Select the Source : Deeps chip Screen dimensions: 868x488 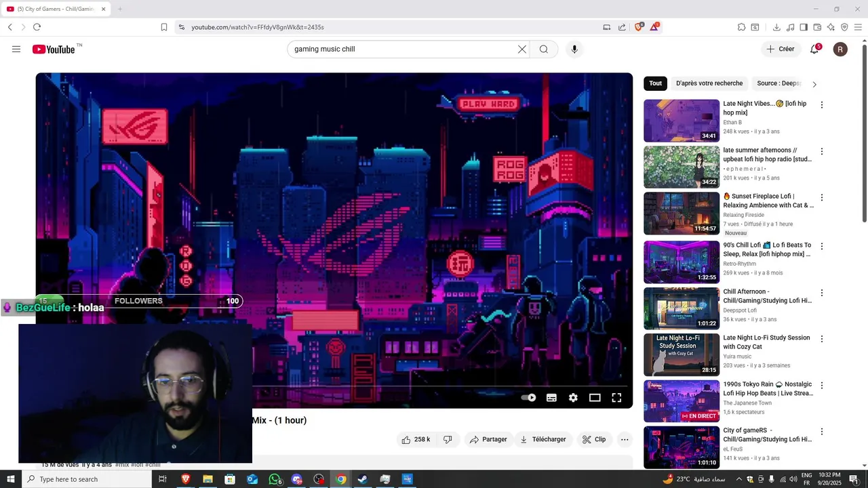point(779,83)
